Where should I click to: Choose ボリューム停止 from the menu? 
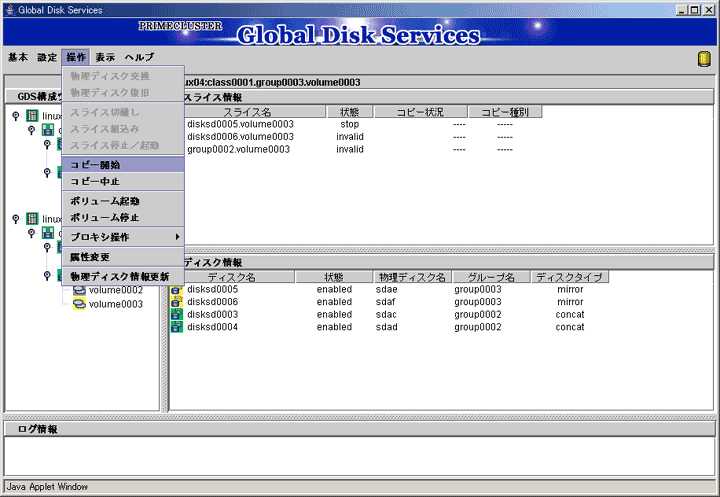click(123, 218)
